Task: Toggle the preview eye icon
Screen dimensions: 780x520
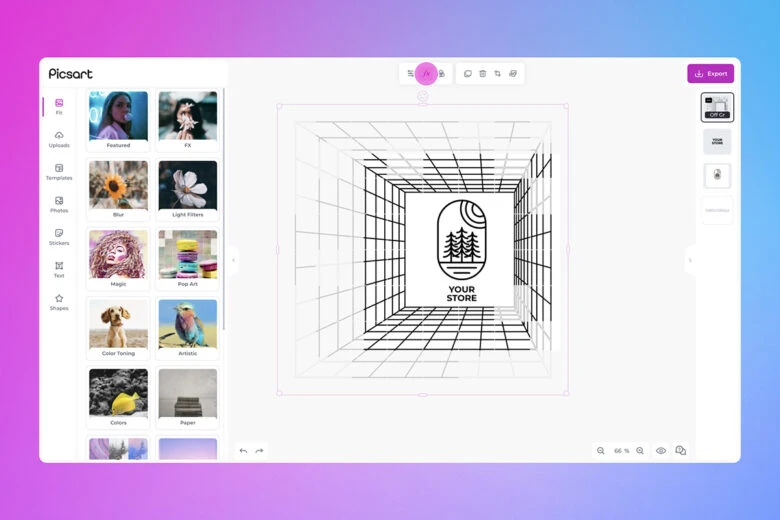Action: pos(661,451)
